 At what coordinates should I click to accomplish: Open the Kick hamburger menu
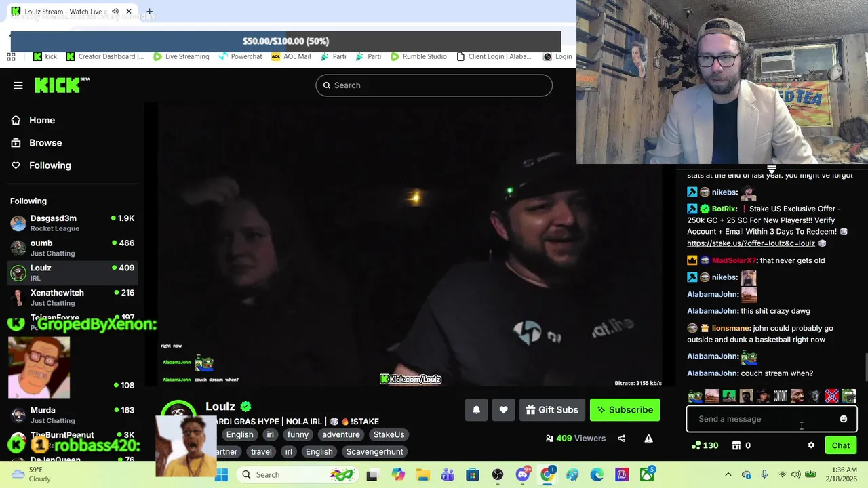[18, 85]
